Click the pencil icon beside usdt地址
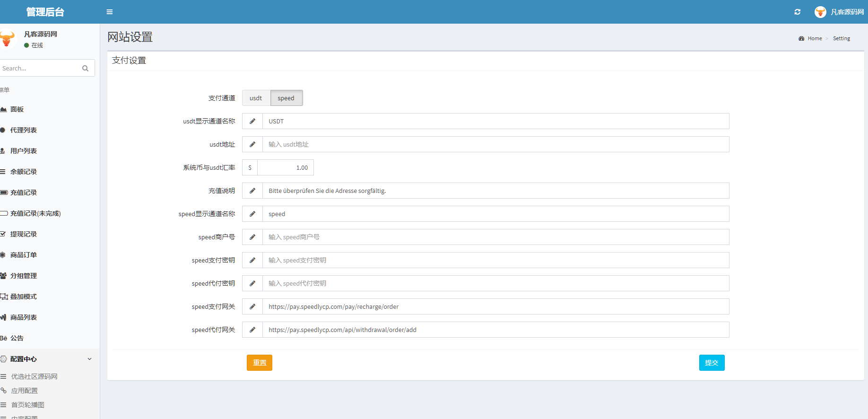 pos(252,144)
